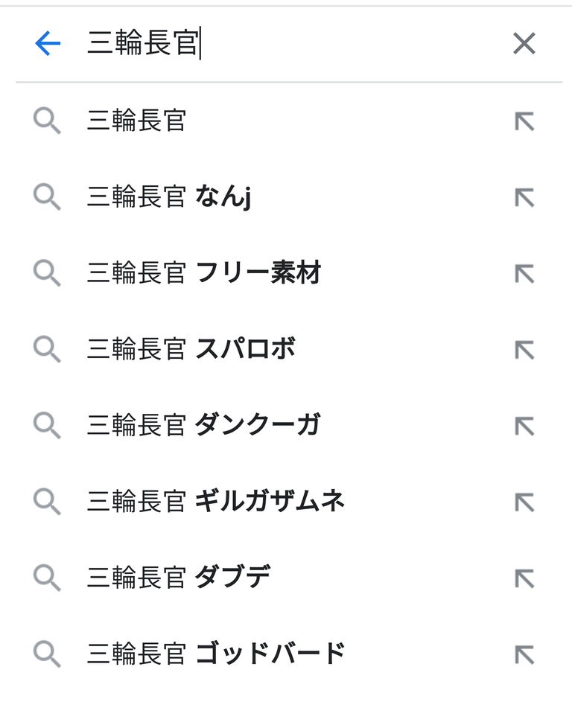Click the arrow icon next to ダンクーガ
Image resolution: width=572 pixels, height=728 pixels.
tap(524, 425)
